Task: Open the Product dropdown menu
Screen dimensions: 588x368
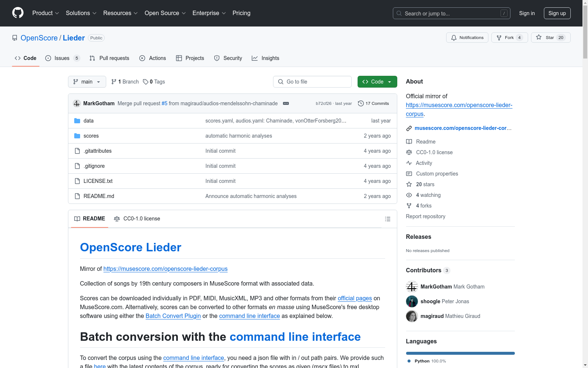Action: [46, 13]
